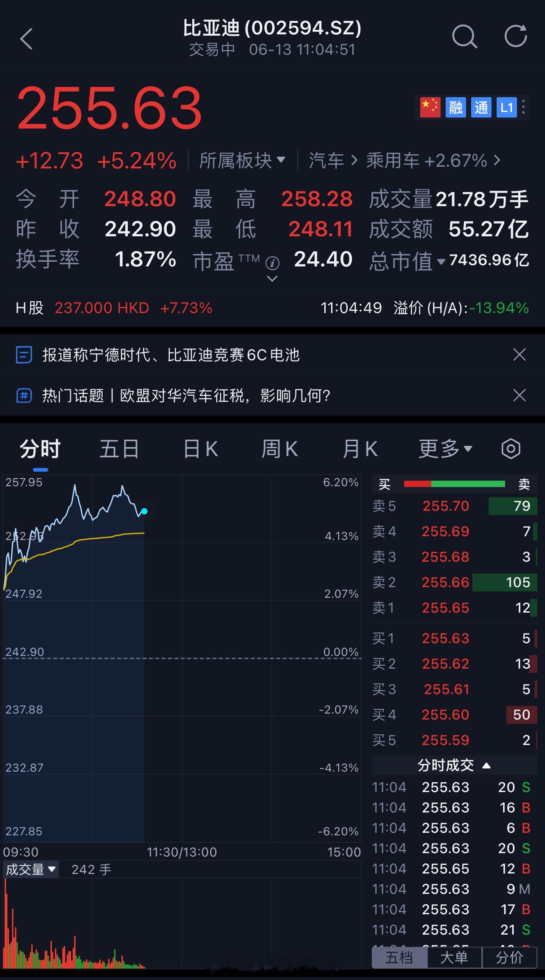The height and width of the screenshot is (980, 545).
Task: Tap the cyan current-price dot on the chart
Action: pyautogui.click(x=144, y=511)
